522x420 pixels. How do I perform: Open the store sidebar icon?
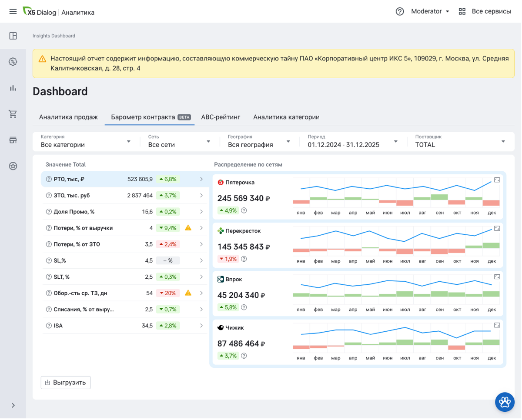(13, 140)
